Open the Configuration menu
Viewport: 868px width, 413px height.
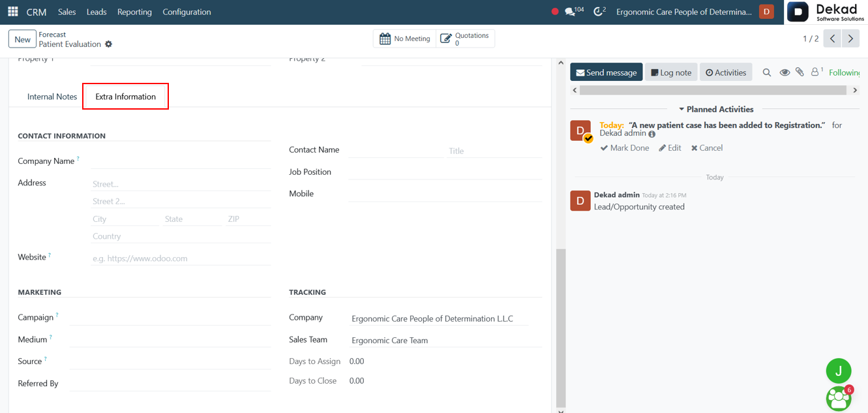[x=187, y=12]
